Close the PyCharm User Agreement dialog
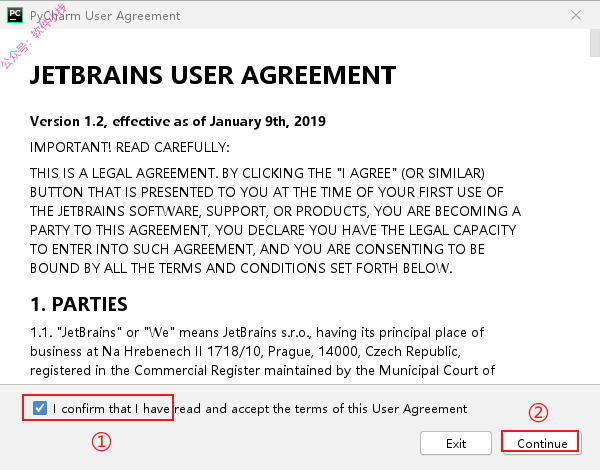Image resolution: width=600 pixels, height=470 pixels. (x=576, y=15)
